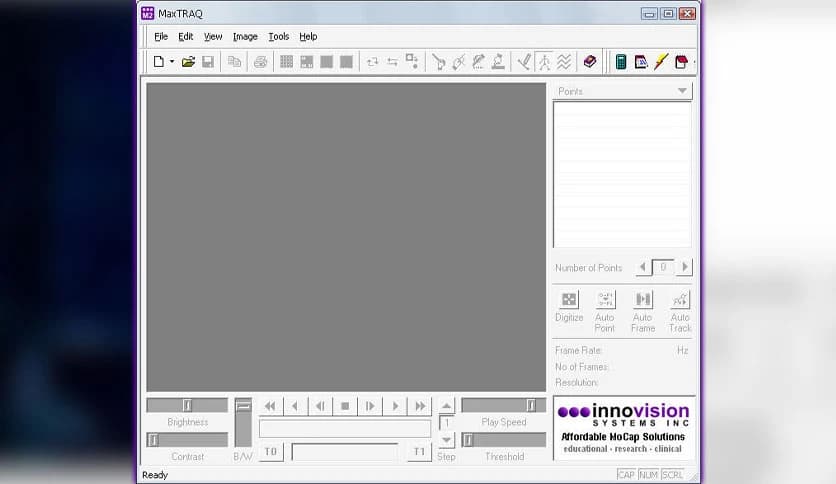Click the empty Points list box
The image size is (836, 484).
[x=622, y=174]
